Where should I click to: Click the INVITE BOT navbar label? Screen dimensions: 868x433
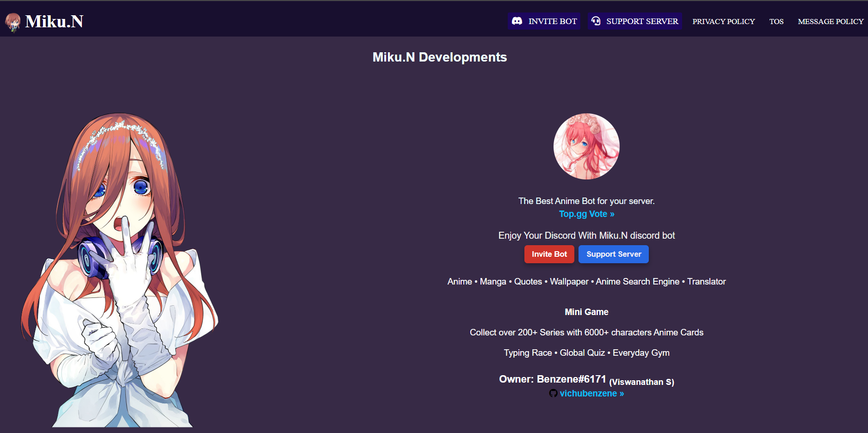tap(553, 21)
